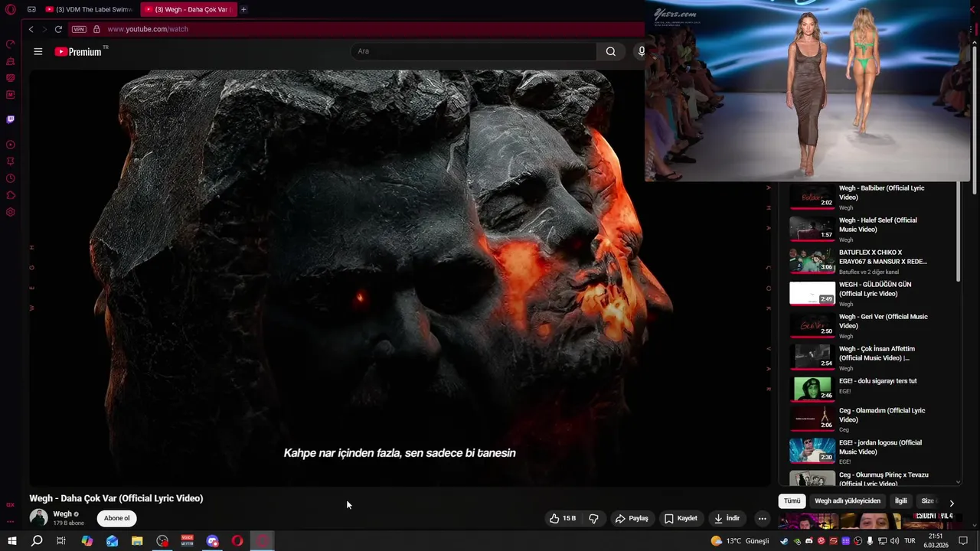Dislike the video

tap(593, 518)
